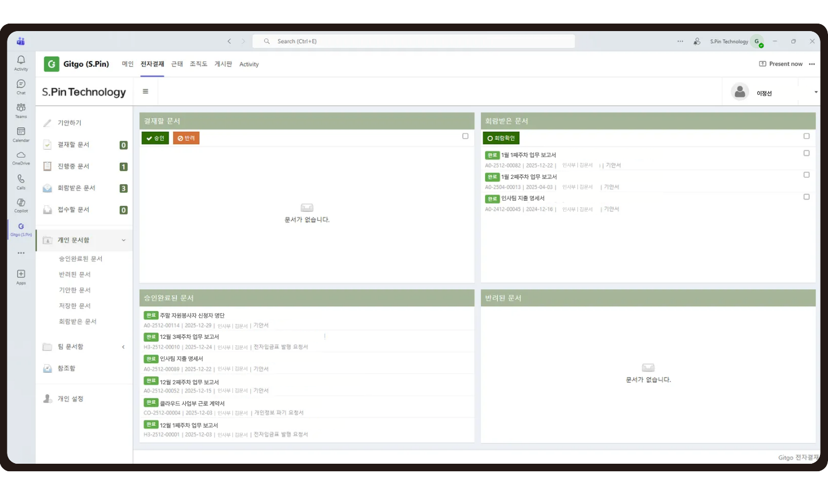Open OneDrive from the left rail
This screenshot has width=828, height=504.
point(21,158)
